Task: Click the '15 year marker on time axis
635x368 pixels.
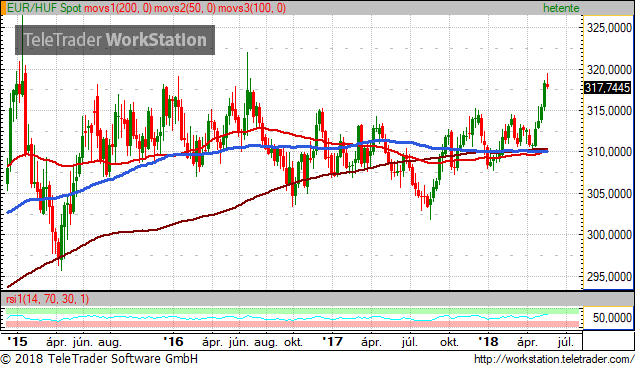Action: 17,342
